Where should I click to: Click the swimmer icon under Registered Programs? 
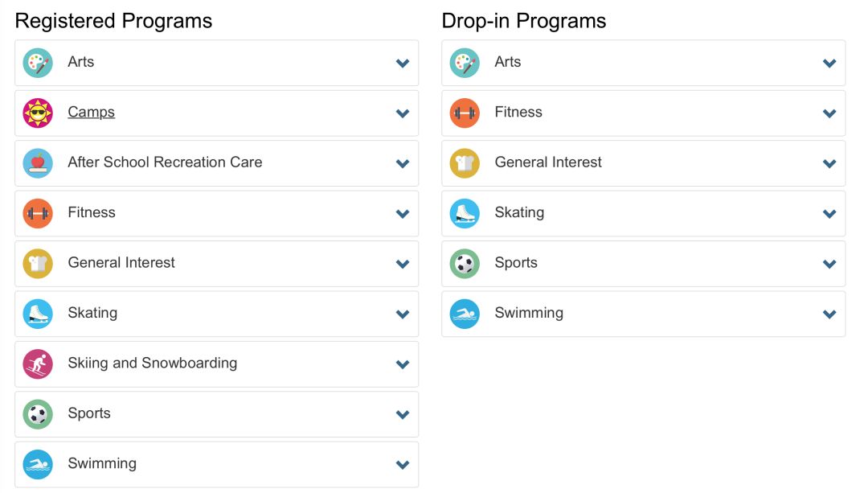tap(38, 465)
